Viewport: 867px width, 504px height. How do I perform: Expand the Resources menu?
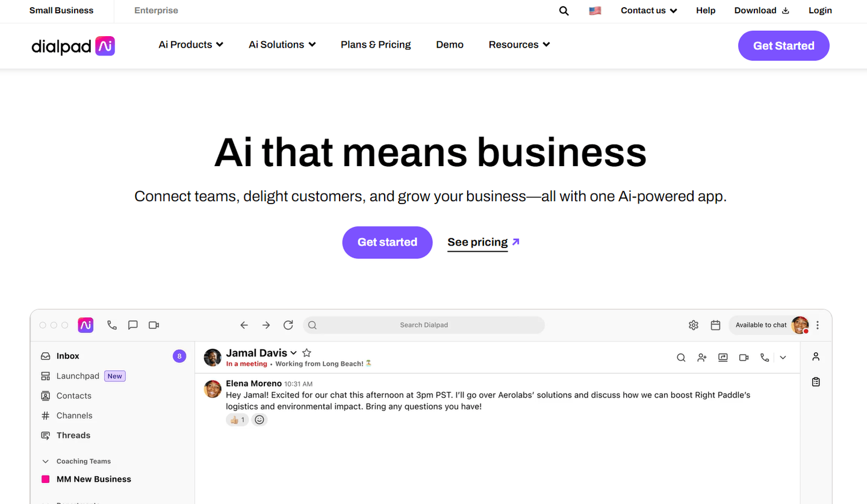(x=520, y=45)
